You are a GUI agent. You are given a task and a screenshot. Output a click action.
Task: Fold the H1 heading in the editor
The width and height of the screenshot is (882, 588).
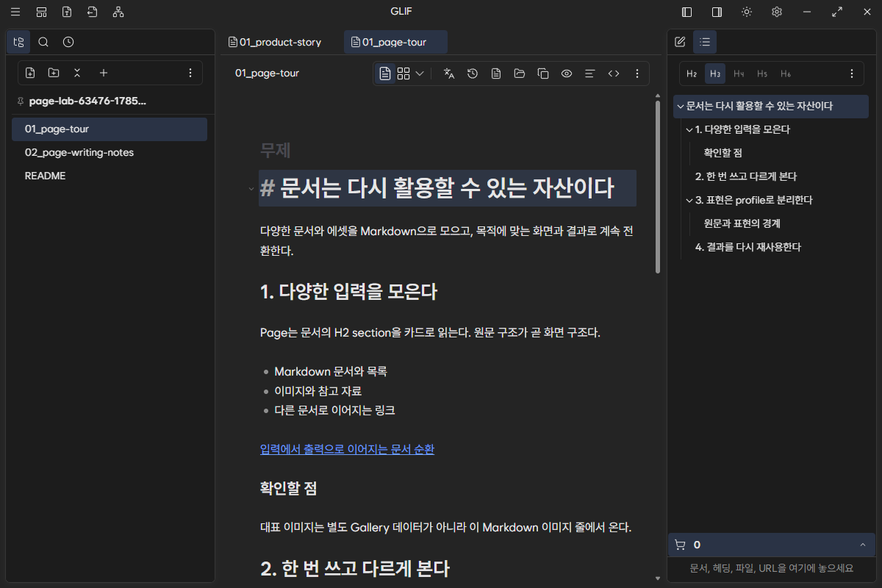[x=251, y=189]
